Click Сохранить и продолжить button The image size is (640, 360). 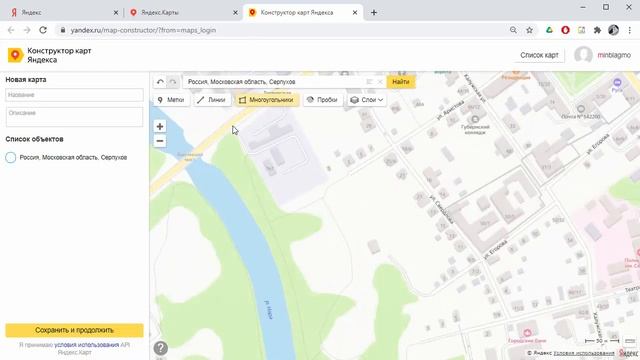(x=74, y=330)
